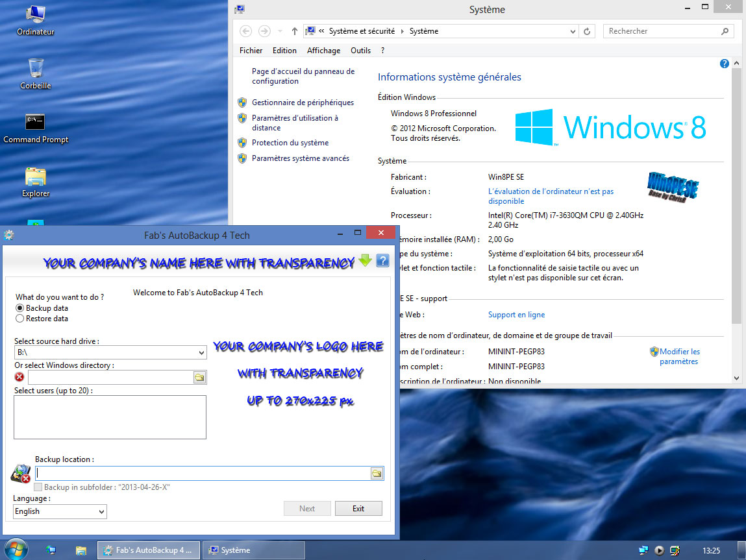Click the Système et sécurité breadcrumb
746x560 pixels.
(x=362, y=31)
